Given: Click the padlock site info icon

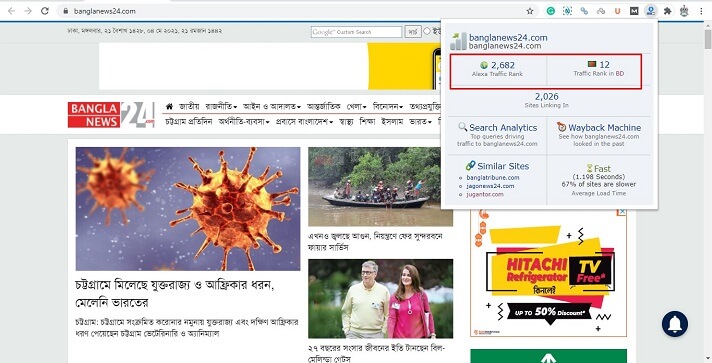Looking at the screenshot, I should (66, 11).
